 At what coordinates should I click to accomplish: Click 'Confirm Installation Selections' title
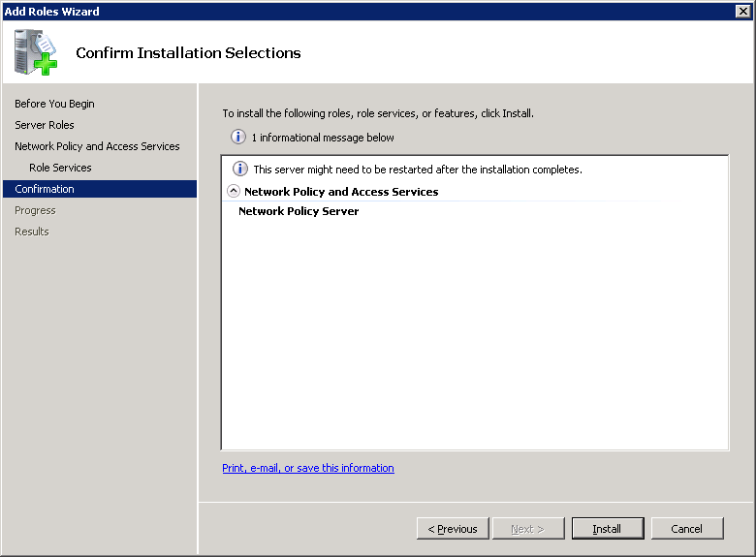point(188,52)
